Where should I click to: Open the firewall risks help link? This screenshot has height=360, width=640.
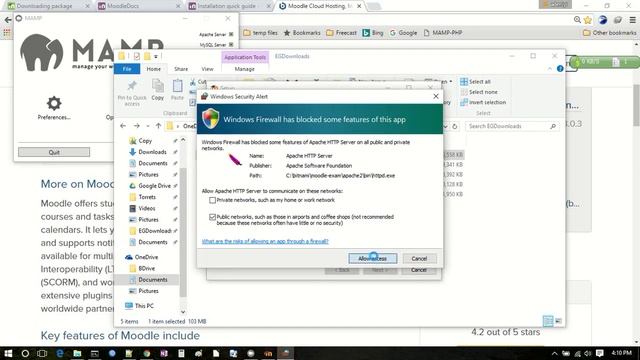[x=265, y=241]
